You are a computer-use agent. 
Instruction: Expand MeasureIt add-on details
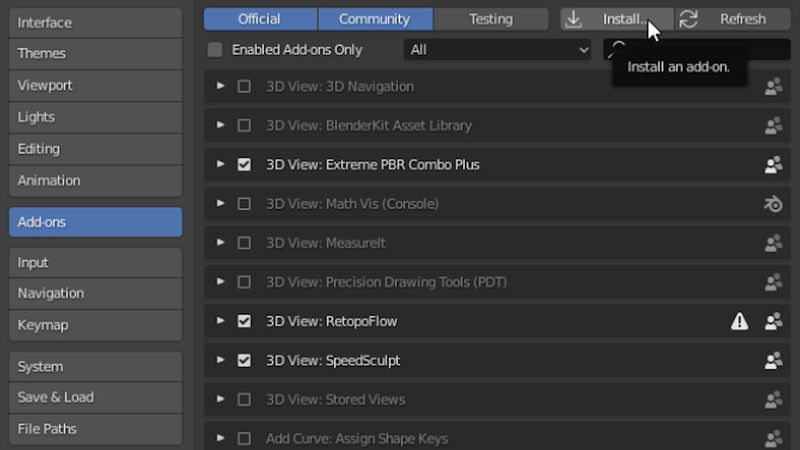[x=220, y=242]
